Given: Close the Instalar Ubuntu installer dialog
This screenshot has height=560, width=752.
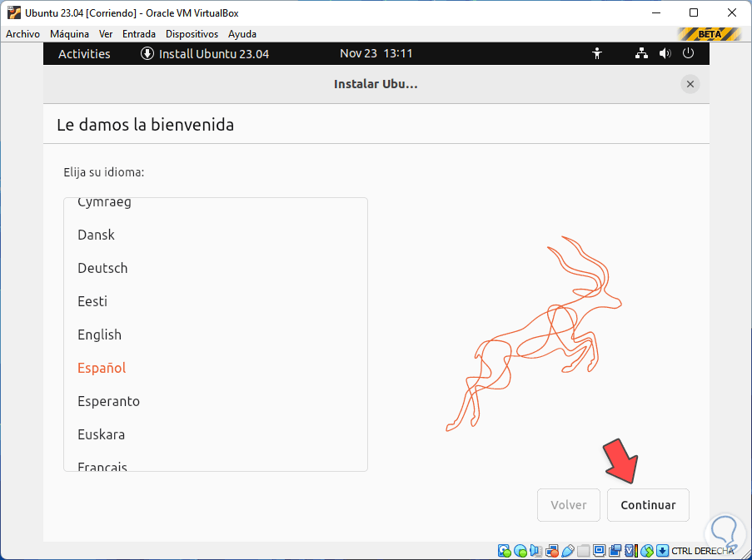Looking at the screenshot, I should 690,84.
